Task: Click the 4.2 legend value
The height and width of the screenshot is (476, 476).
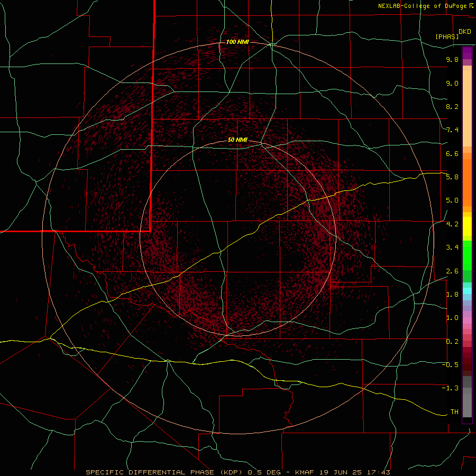Action: pos(452,224)
